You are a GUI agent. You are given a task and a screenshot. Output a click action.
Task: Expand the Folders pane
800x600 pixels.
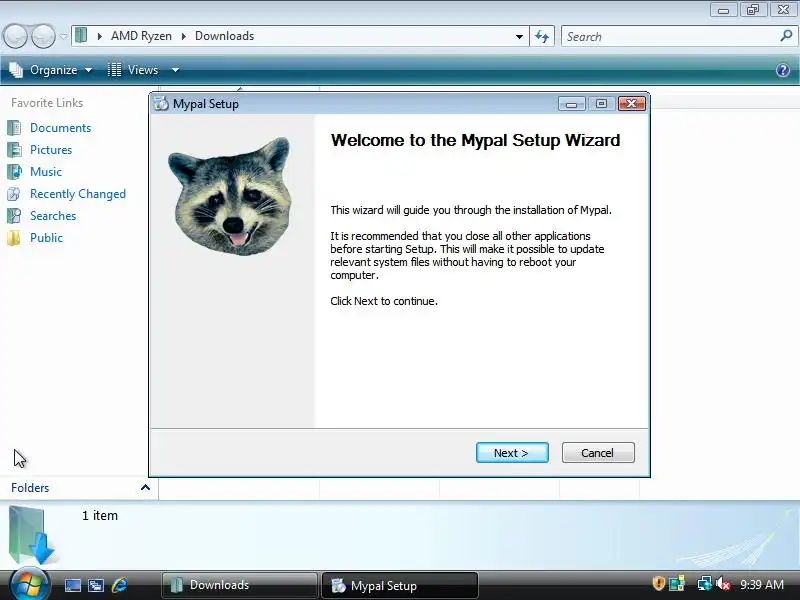point(145,487)
